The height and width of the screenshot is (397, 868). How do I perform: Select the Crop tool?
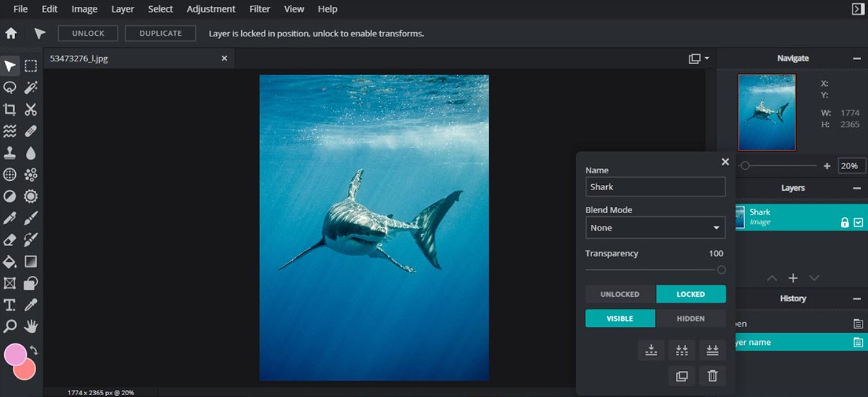10,109
